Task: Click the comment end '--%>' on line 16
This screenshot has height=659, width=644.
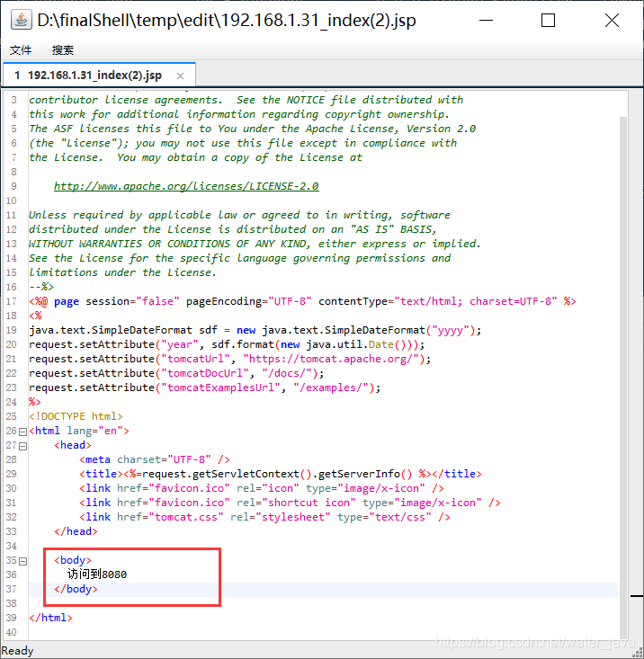Action: [x=41, y=287]
